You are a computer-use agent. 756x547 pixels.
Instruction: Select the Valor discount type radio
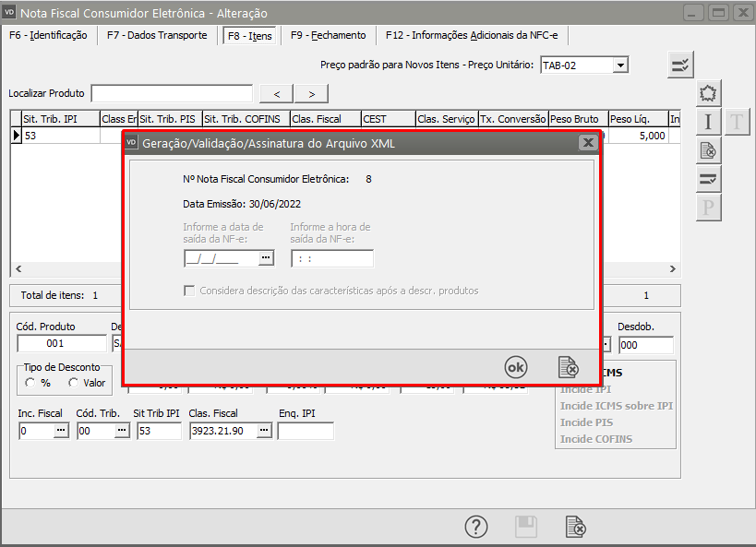point(73,383)
